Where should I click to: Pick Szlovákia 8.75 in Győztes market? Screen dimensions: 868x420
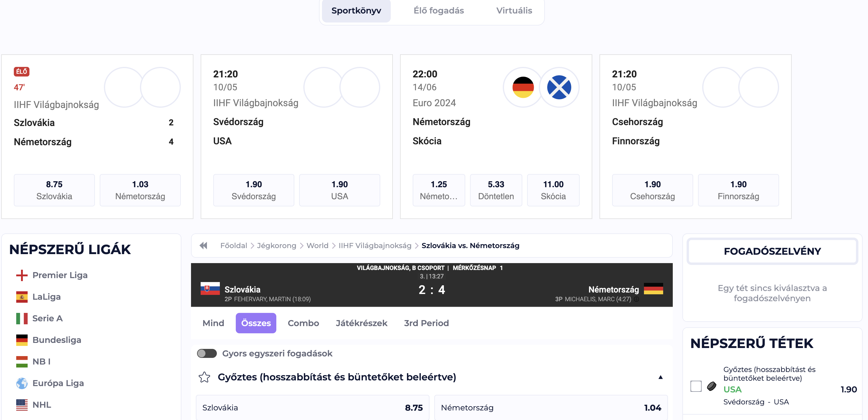point(312,407)
